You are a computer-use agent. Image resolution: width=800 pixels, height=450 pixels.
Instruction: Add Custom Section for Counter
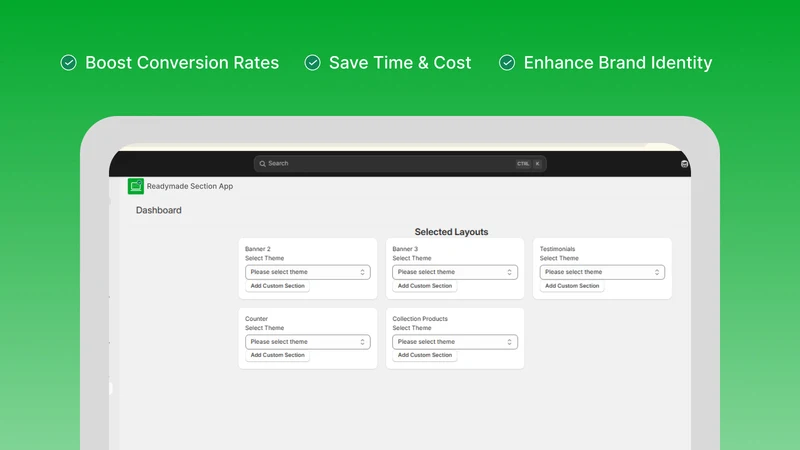[x=278, y=355]
